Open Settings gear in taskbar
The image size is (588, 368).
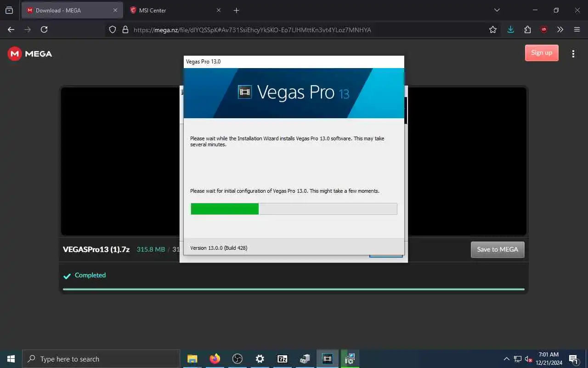click(x=260, y=359)
